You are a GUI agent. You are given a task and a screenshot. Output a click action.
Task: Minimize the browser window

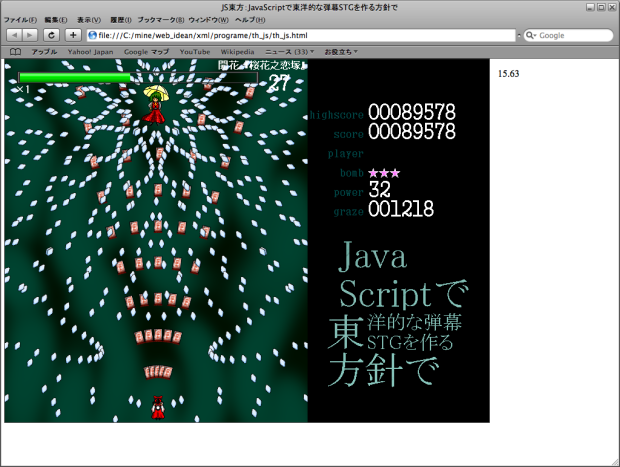590,7
